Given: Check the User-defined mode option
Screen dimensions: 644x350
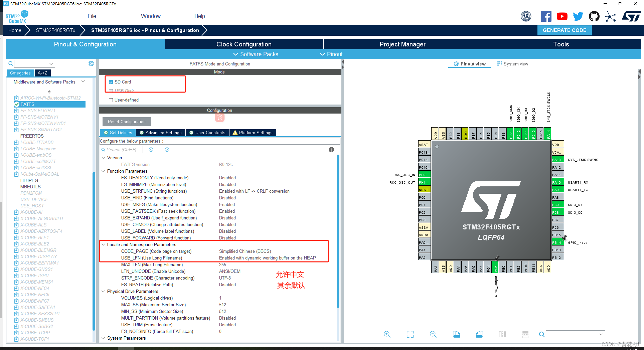Looking at the screenshot, I should [x=111, y=100].
